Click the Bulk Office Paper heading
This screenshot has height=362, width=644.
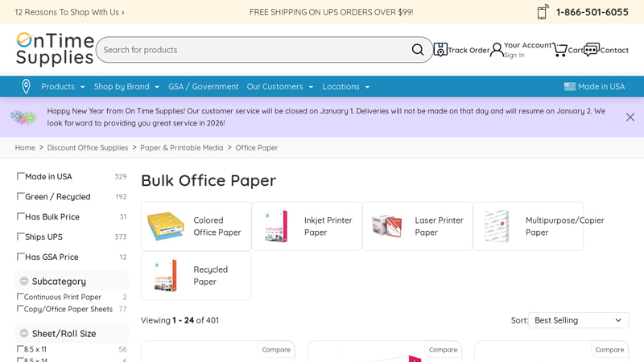(208, 180)
